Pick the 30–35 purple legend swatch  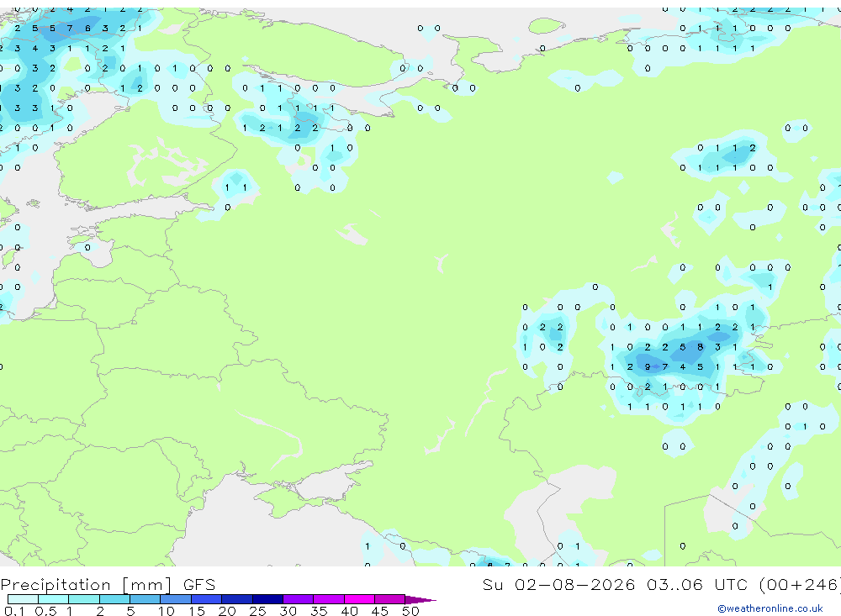click(x=299, y=599)
